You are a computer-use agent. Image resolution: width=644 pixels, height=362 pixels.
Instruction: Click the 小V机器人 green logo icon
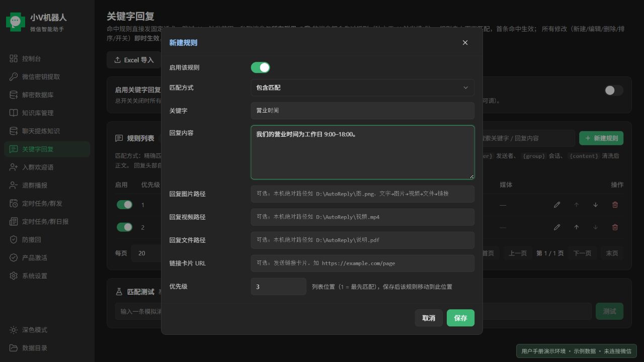click(x=16, y=22)
